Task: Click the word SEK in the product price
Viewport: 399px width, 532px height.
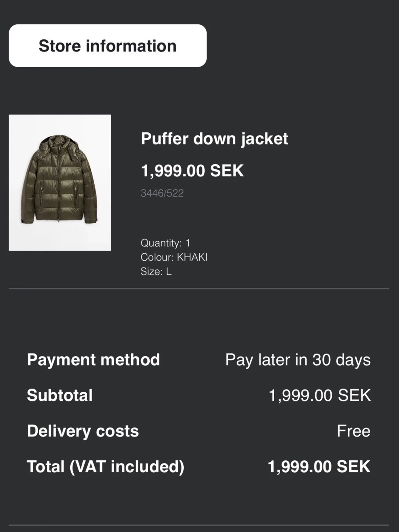Action: [x=227, y=171]
